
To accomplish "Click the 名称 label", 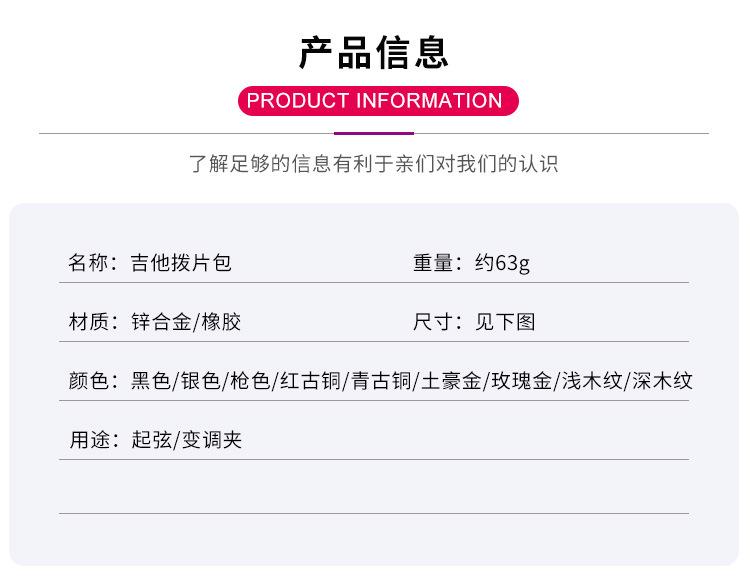I will 88,263.
